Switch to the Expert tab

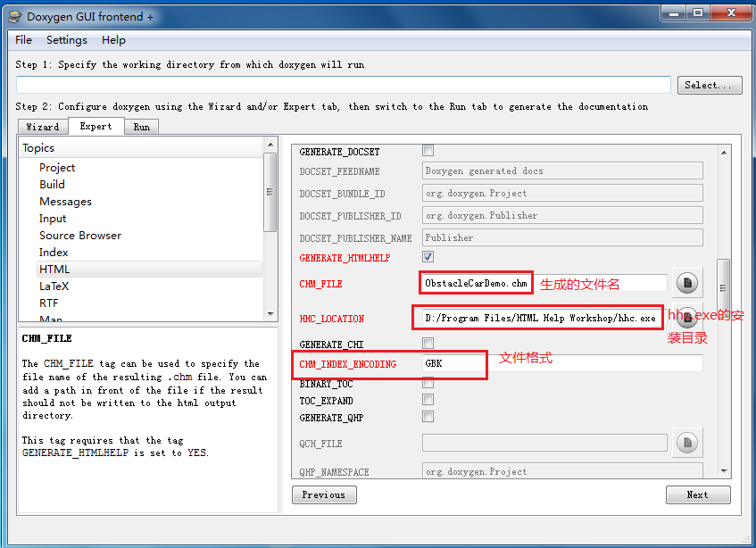[96, 126]
